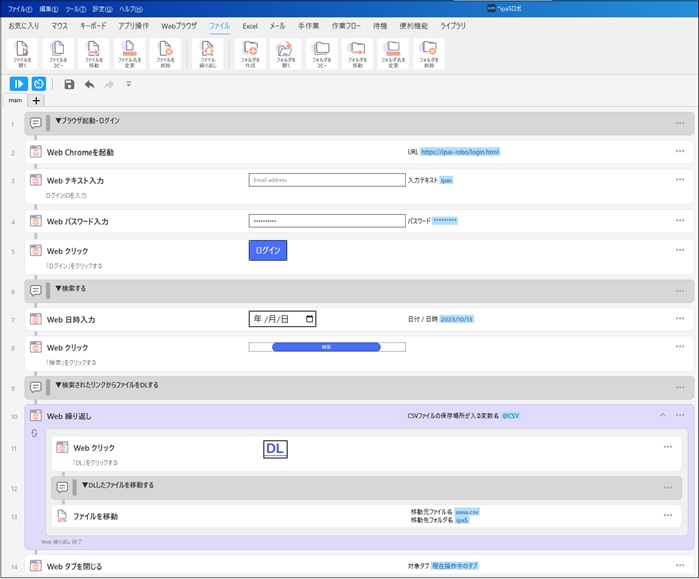
Task: Select the ファイルをコピー (copy file) action icon
Action: 58,53
